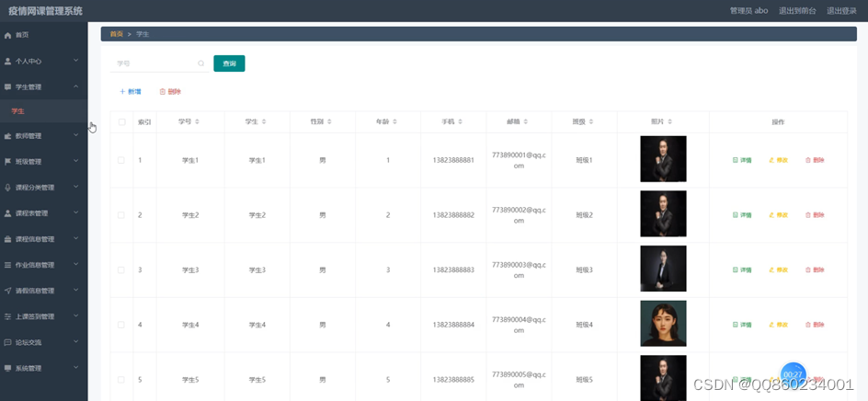Click the 新增 add button
This screenshot has width=868, height=401.
pos(131,92)
